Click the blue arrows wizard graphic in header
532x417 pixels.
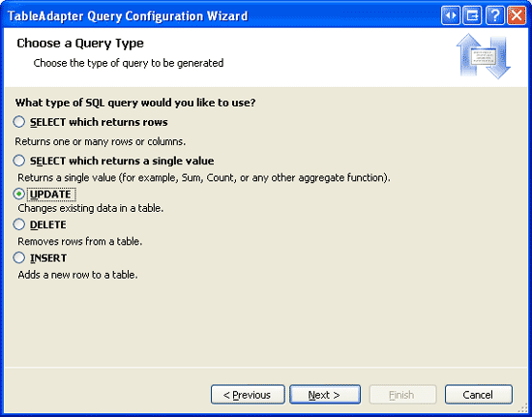pos(484,56)
